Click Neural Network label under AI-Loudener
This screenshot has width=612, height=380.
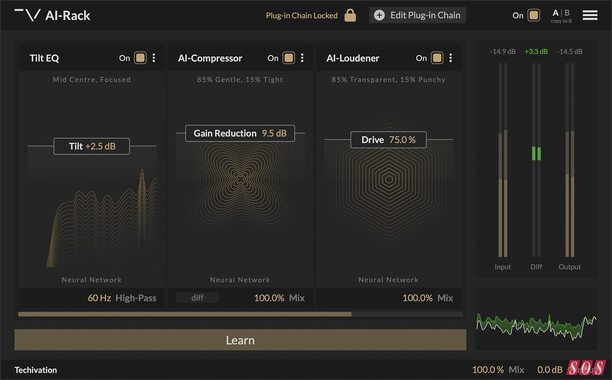388,280
